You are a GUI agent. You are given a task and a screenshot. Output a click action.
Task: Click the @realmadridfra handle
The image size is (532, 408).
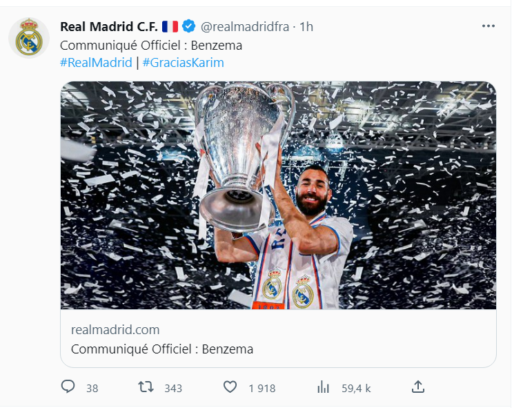244,27
